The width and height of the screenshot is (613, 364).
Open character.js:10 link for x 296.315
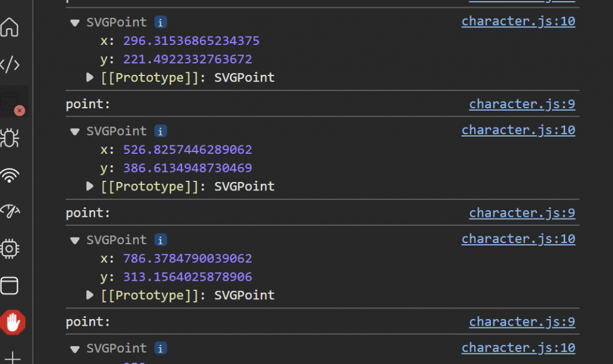pyautogui.click(x=518, y=21)
